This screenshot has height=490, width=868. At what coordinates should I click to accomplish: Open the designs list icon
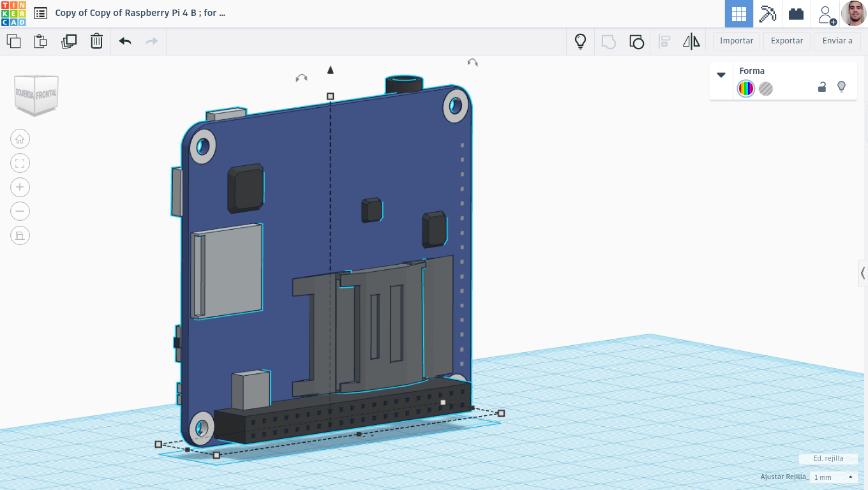click(40, 13)
